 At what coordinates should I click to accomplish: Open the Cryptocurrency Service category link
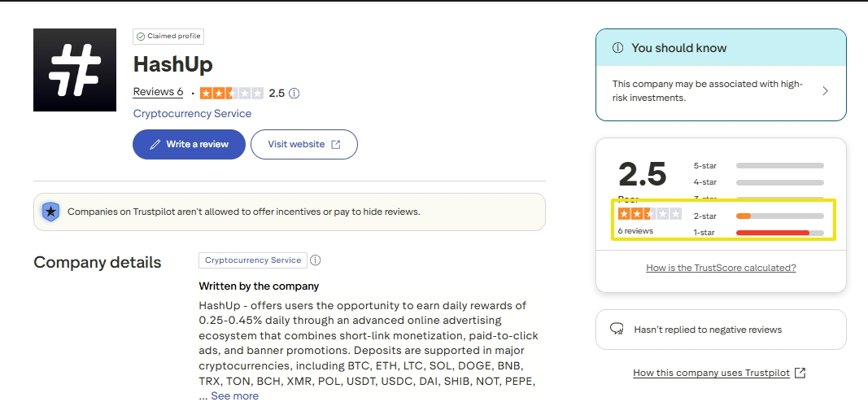click(x=192, y=114)
